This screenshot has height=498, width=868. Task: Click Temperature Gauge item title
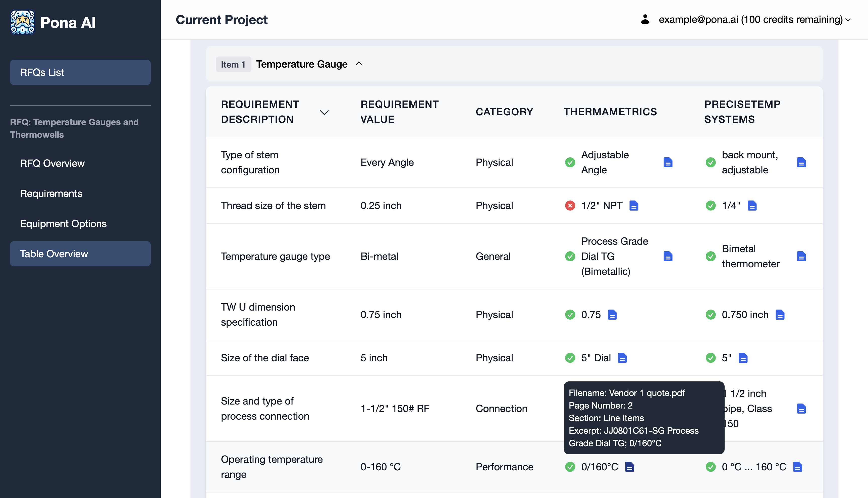pos(302,64)
